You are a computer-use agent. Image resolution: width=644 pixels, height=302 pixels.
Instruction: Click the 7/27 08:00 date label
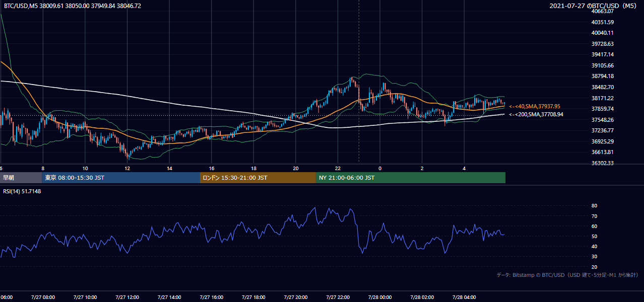click(x=43, y=297)
